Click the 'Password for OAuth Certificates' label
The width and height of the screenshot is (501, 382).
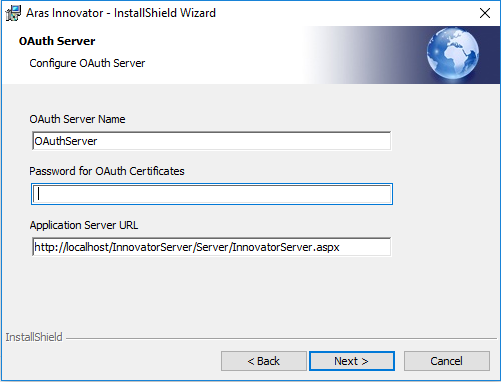tap(107, 171)
